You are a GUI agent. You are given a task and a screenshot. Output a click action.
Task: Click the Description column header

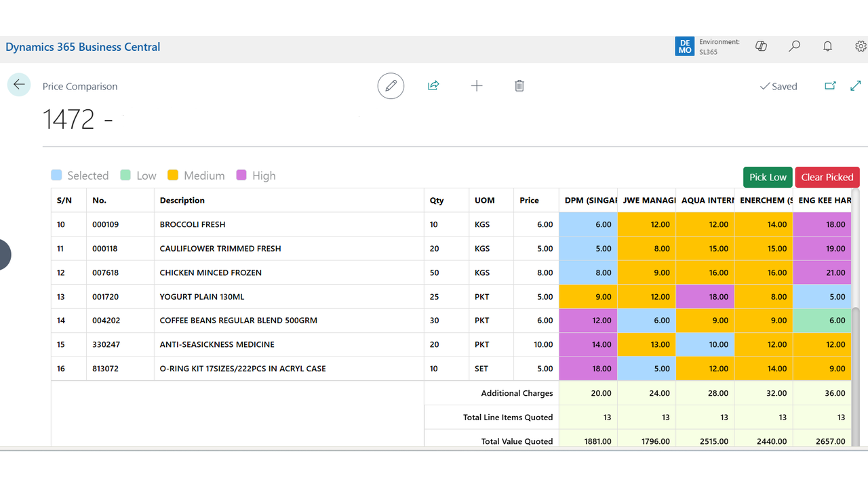tap(289, 200)
